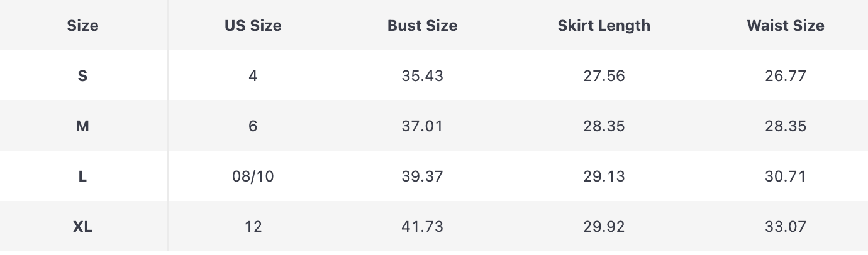The height and width of the screenshot is (255, 868).
Task: Click the Size column header
Action: [x=82, y=26]
